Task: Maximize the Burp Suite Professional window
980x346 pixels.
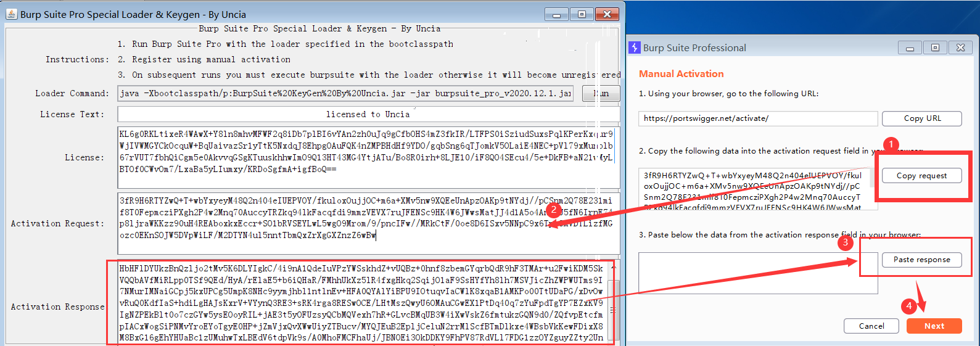Action: (935, 47)
